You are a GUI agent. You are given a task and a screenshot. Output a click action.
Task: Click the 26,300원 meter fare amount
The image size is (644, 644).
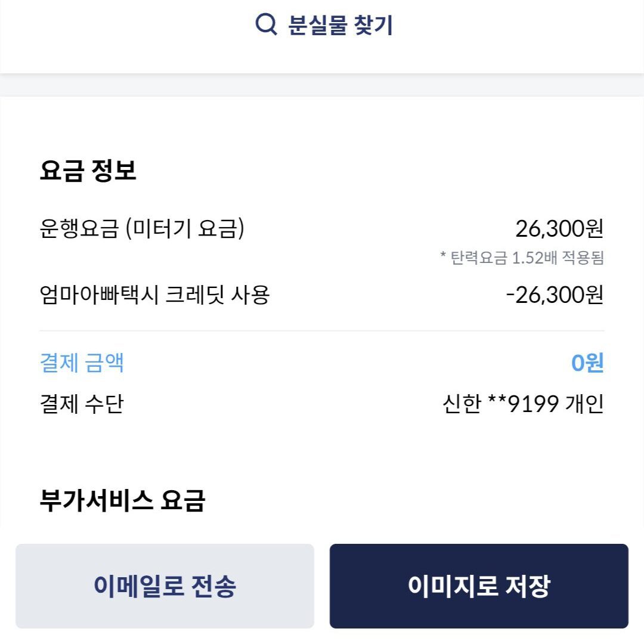(x=559, y=228)
